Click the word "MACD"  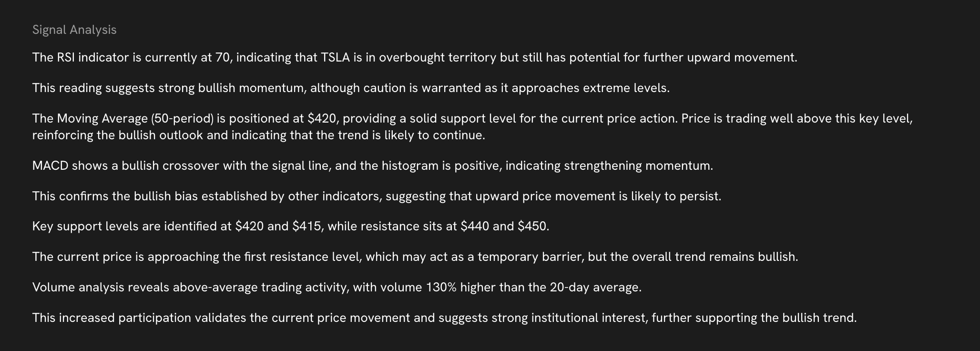pos(50,166)
